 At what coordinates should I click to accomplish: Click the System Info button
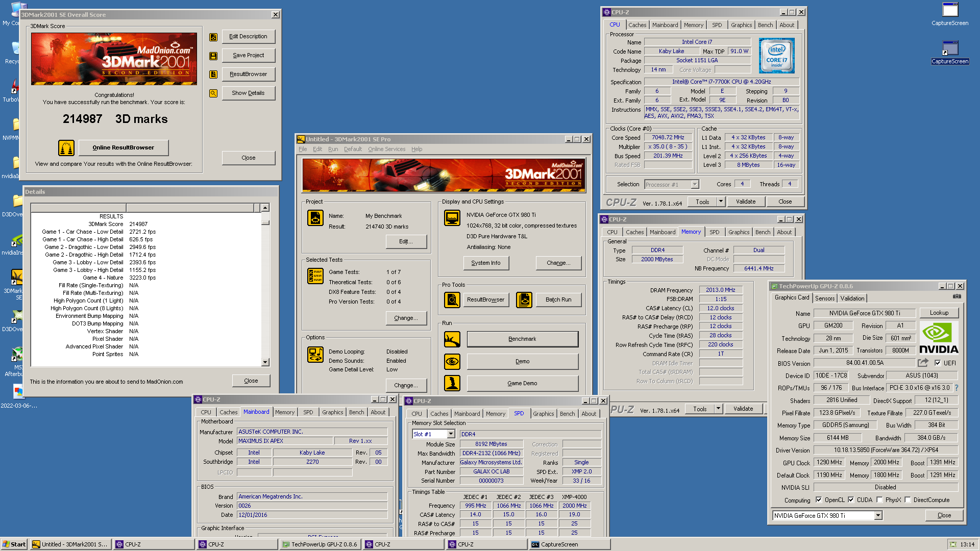[486, 263]
